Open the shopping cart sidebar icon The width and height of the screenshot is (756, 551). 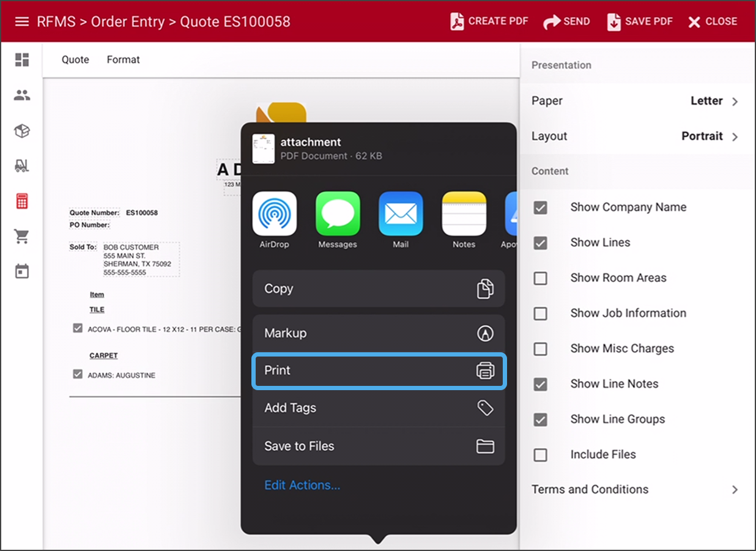click(x=22, y=236)
